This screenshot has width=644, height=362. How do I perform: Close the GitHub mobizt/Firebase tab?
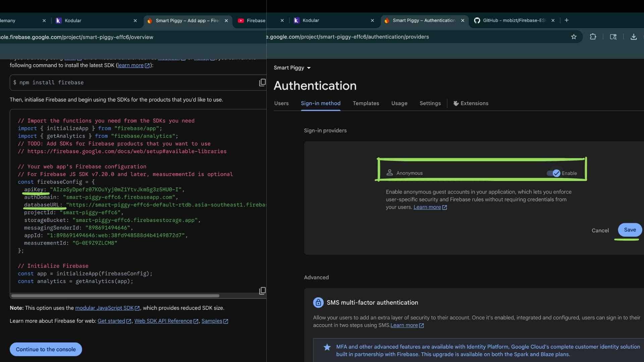point(553,20)
